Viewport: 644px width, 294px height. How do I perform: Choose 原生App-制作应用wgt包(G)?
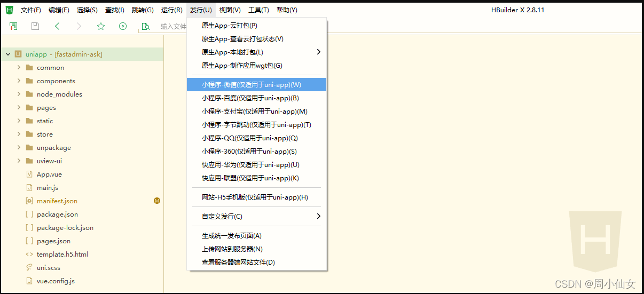[256, 66]
